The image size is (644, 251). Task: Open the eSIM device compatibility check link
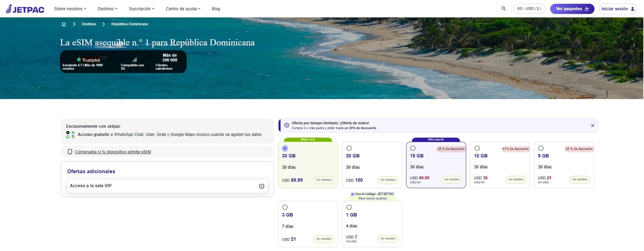(x=113, y=152)
